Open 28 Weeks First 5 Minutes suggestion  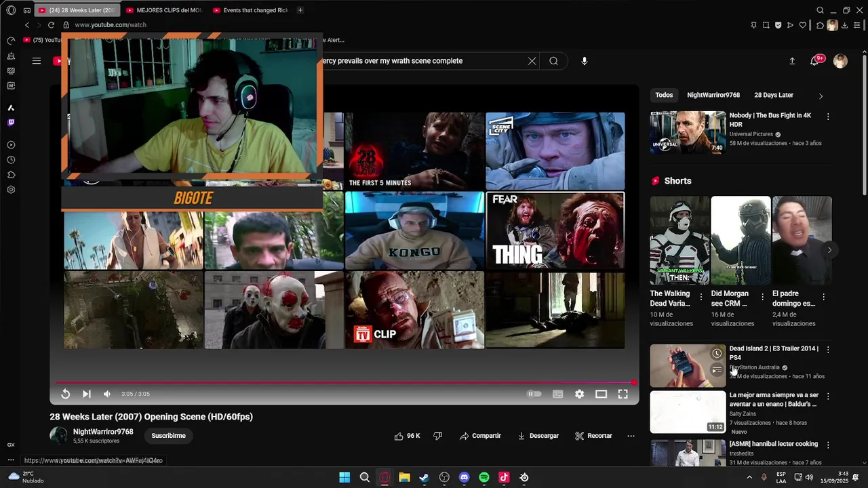click(x=415, y=150)
